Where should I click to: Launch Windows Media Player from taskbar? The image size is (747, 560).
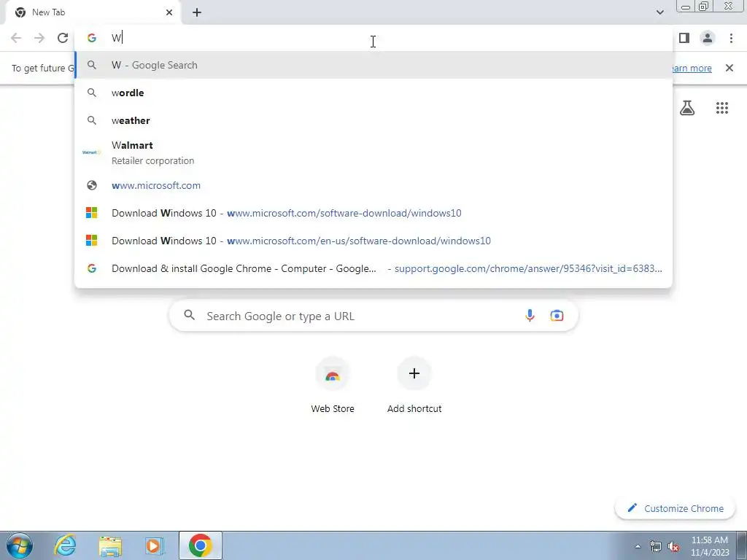click(x=155, y=545)
